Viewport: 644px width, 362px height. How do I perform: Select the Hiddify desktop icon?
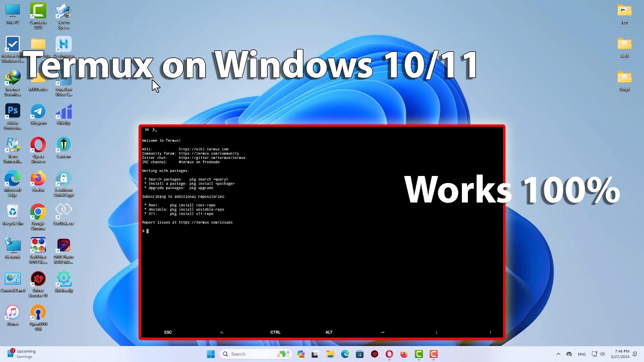tap(63, 115)
